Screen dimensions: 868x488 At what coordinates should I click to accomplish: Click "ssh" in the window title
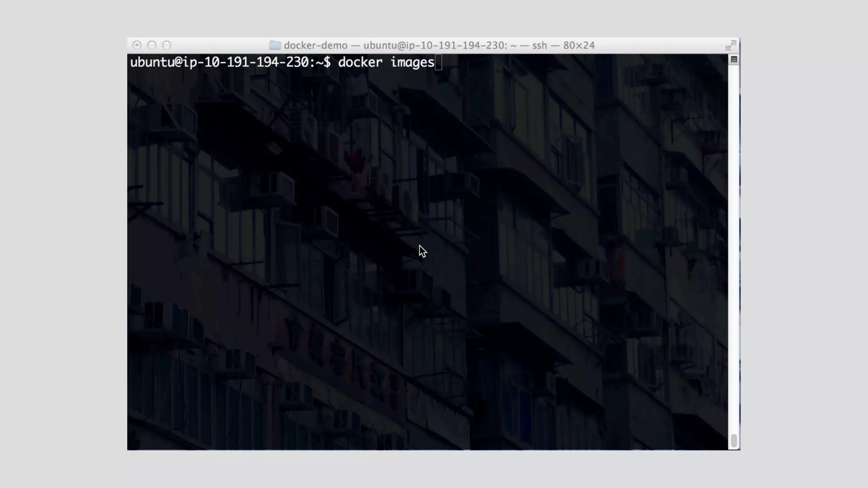(x=539, y=45)
